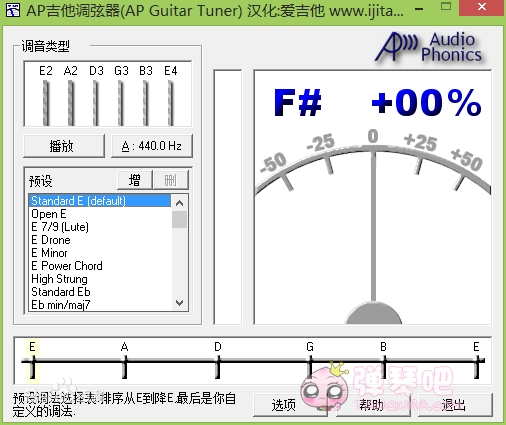Click the preset list scrollbar thumb
This screenshot has height=425, width=506.
[179, 220]
